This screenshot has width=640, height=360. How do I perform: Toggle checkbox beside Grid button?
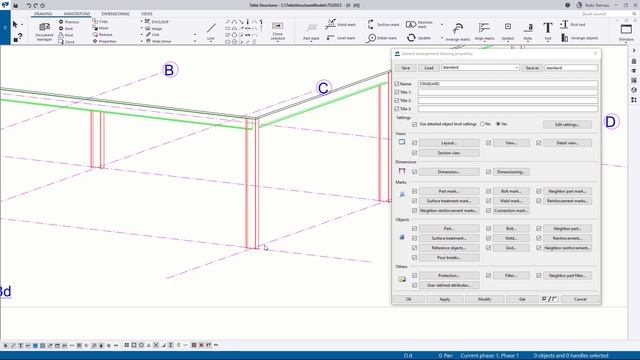tap(488, 248)
